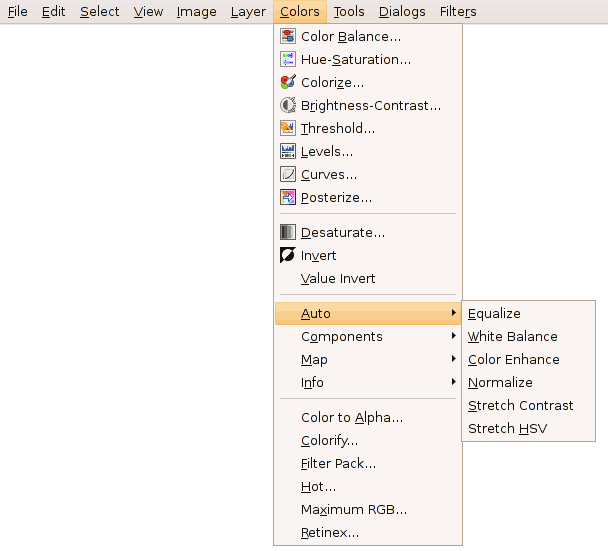Select the highlighted Auto entry
608x551 pixels.
tap(368, 313)
